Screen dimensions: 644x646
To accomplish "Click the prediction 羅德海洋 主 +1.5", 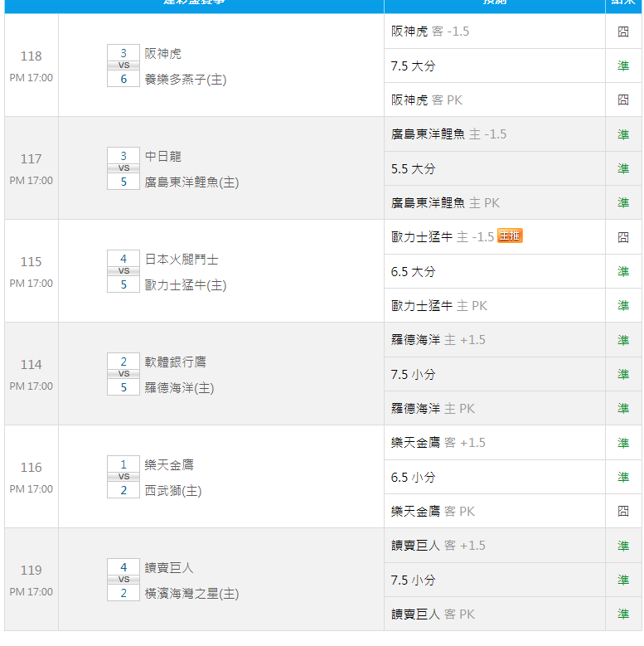I will [x=438, y=340].
